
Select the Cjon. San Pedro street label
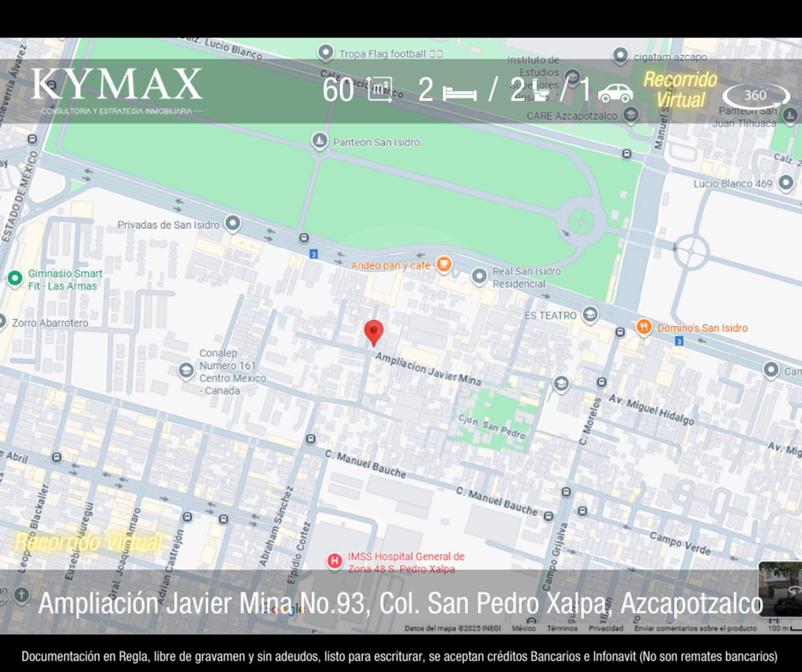[492, 426]
